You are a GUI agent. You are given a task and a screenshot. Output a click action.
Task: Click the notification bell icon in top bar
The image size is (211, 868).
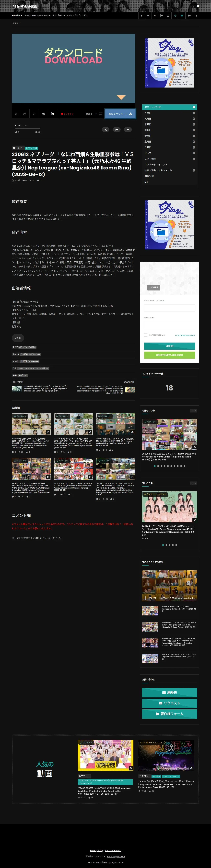coord(182,15)
